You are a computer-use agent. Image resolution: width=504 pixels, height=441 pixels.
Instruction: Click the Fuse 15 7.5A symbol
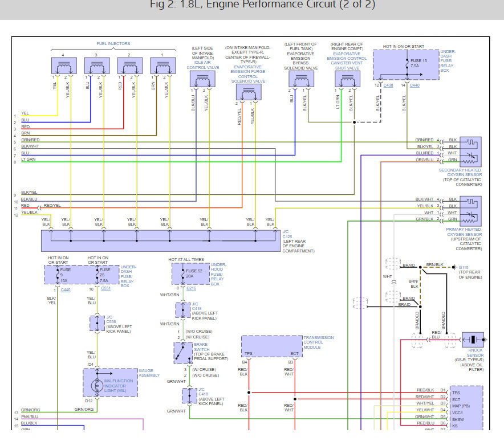pos(407,63)
